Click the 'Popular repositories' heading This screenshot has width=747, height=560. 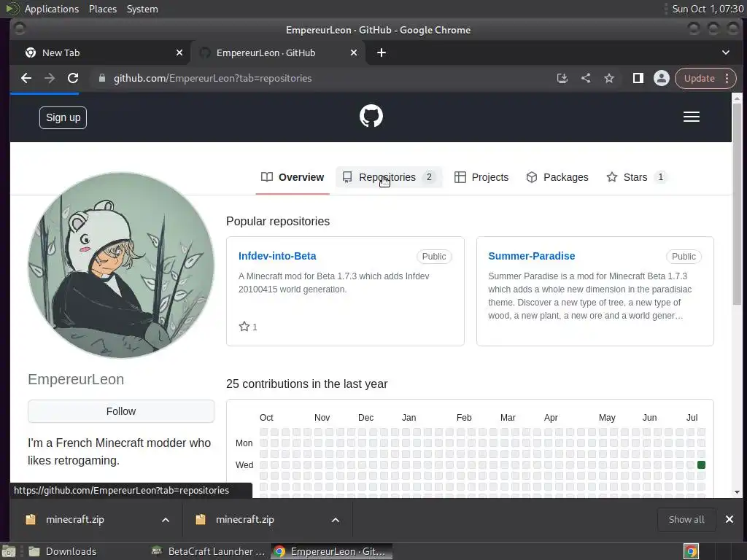click(x=278, y=221)
